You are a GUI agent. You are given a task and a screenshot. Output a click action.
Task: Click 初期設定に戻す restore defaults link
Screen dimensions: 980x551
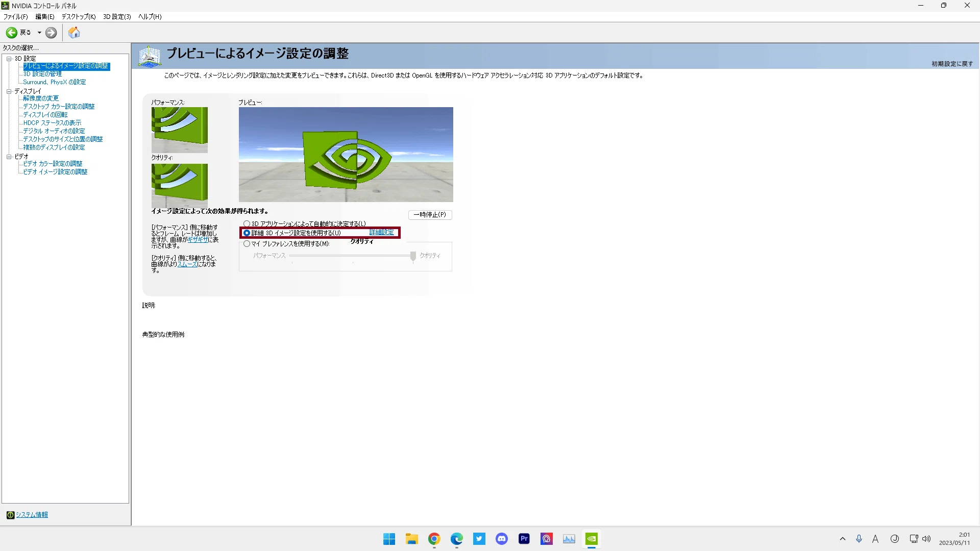click(952, 64)
